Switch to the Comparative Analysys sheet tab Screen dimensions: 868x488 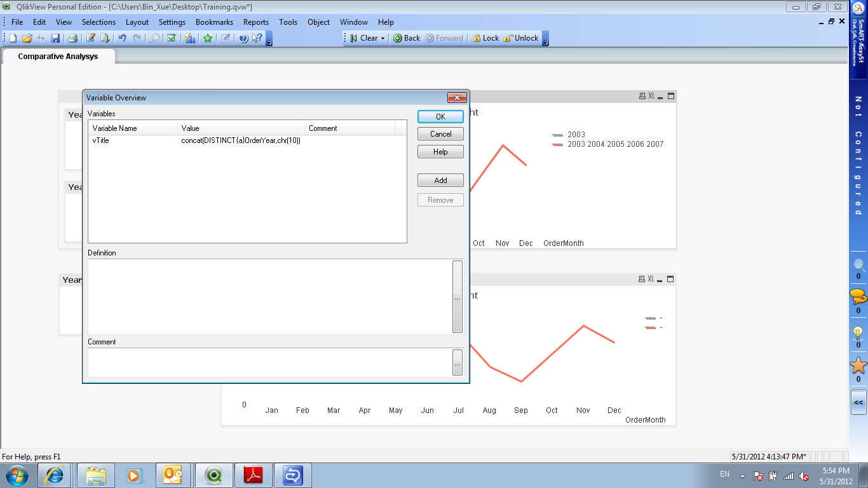click(x=58, y=57)
